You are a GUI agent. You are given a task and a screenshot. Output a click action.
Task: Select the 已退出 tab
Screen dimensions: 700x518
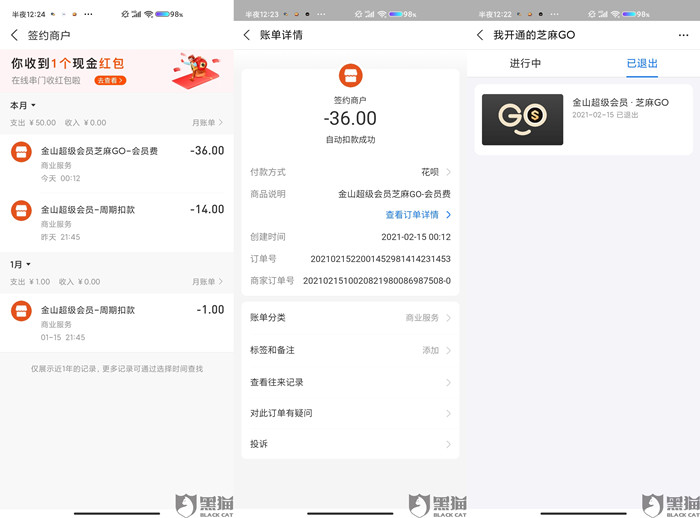coord(642,63)
